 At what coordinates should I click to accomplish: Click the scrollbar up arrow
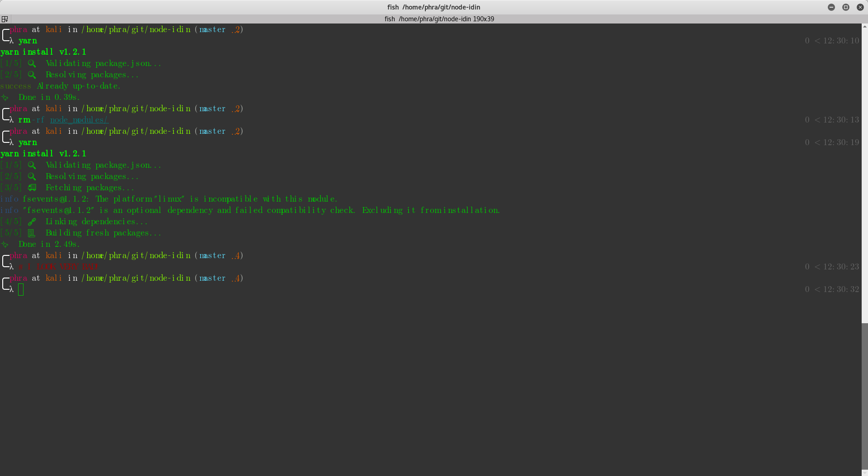tap(864, 26)
